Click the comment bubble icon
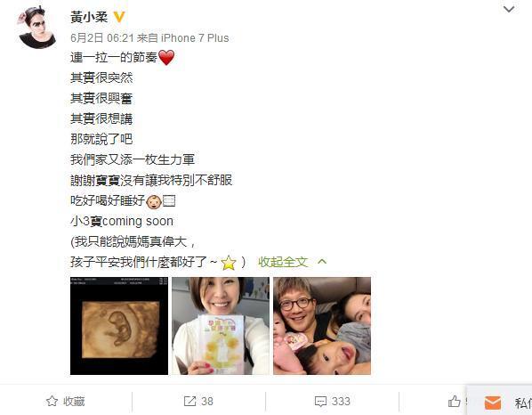532x415 pixels. pos(320,402)
